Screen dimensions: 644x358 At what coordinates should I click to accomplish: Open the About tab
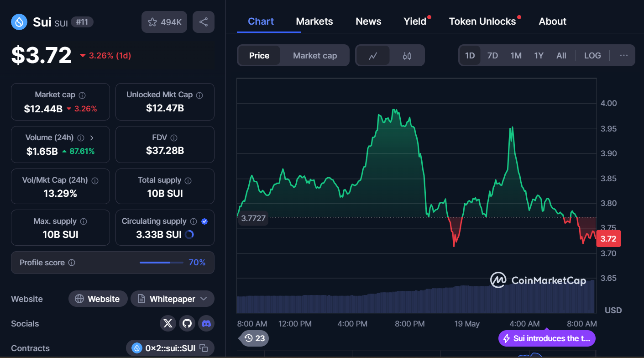click(x=553, y=21)
